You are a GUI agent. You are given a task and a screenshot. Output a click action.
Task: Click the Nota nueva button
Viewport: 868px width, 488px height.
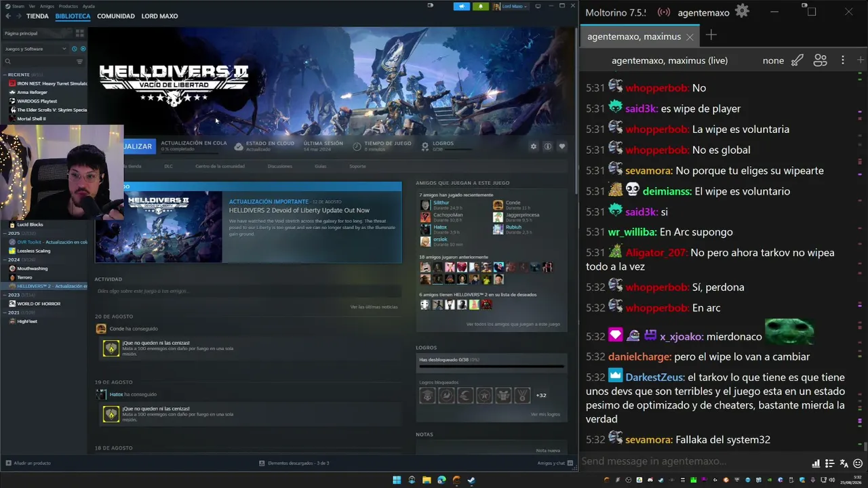coord(548,450)
